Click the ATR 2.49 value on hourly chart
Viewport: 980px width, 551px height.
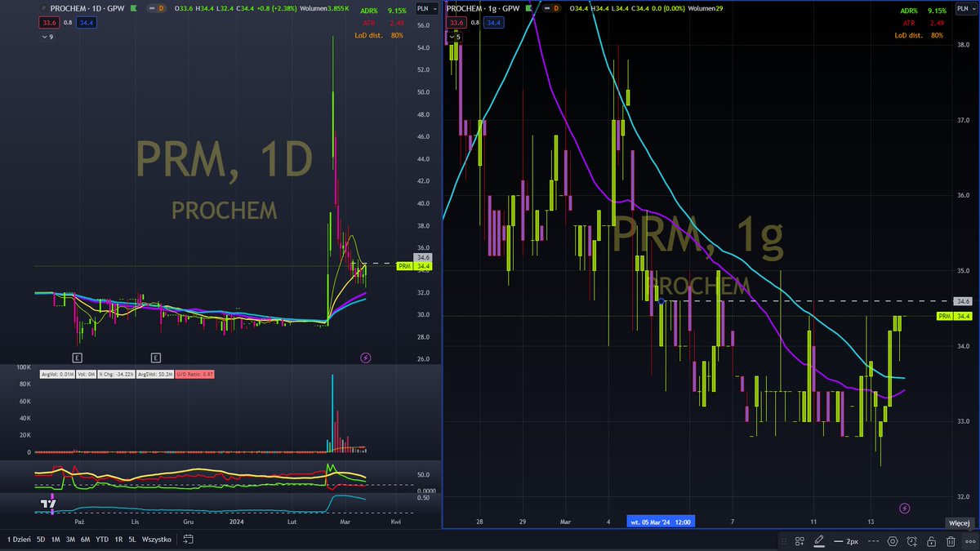[937, 23]
